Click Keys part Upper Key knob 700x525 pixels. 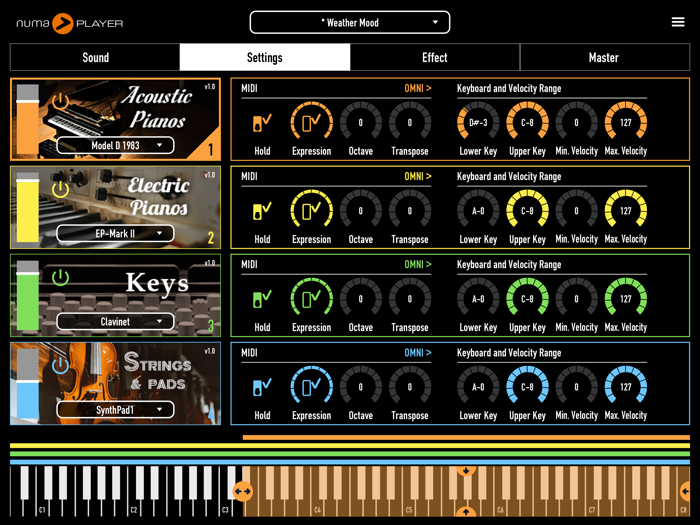527,298
